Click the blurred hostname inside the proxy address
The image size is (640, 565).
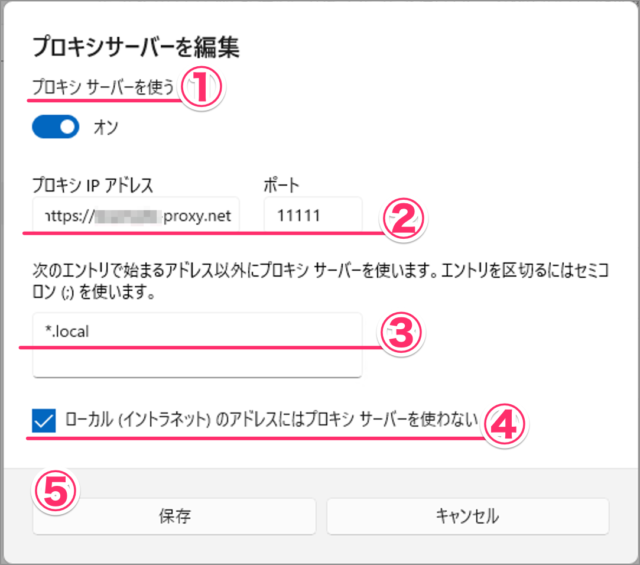pos(127,216)
